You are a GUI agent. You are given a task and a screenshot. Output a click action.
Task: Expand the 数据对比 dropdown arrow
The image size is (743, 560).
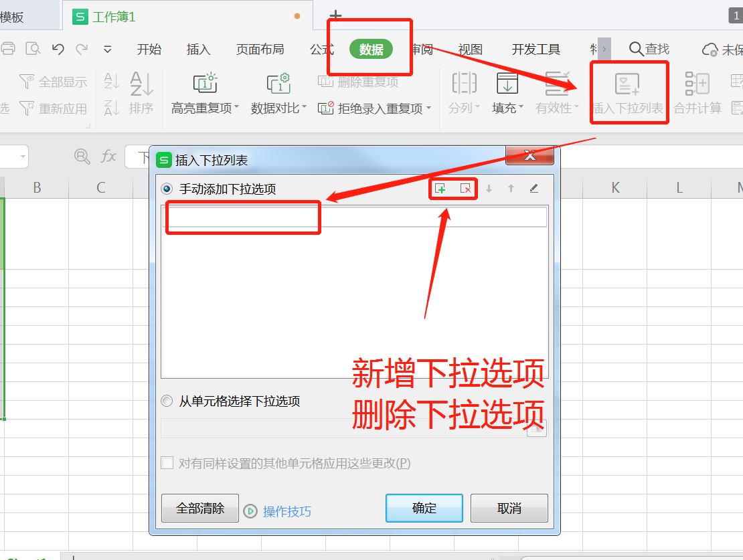(304, 107)
